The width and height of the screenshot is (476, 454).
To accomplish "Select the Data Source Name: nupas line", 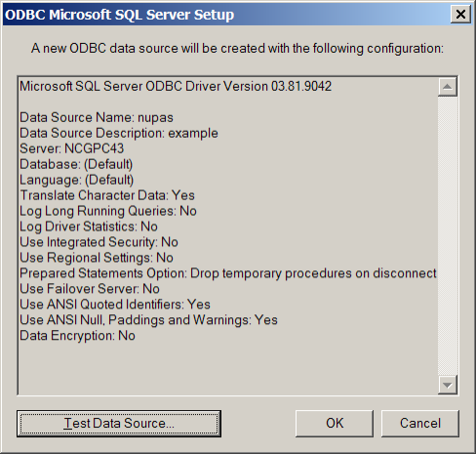I will click(97, 118).
